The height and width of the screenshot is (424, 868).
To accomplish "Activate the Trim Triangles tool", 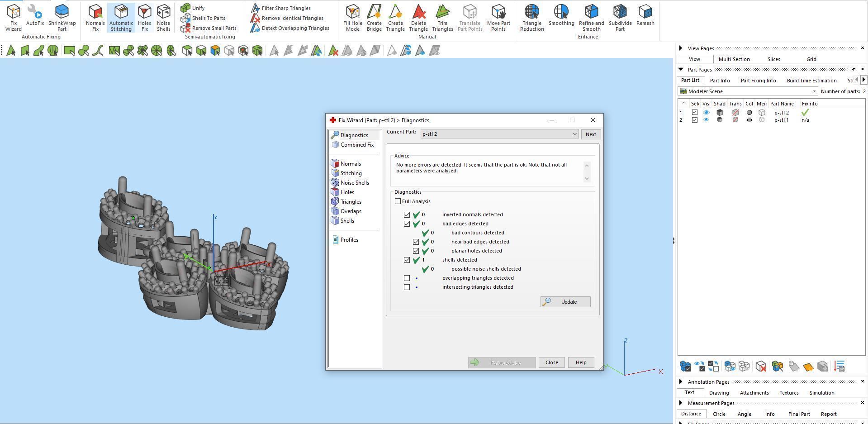I will [x=442, y=18].
